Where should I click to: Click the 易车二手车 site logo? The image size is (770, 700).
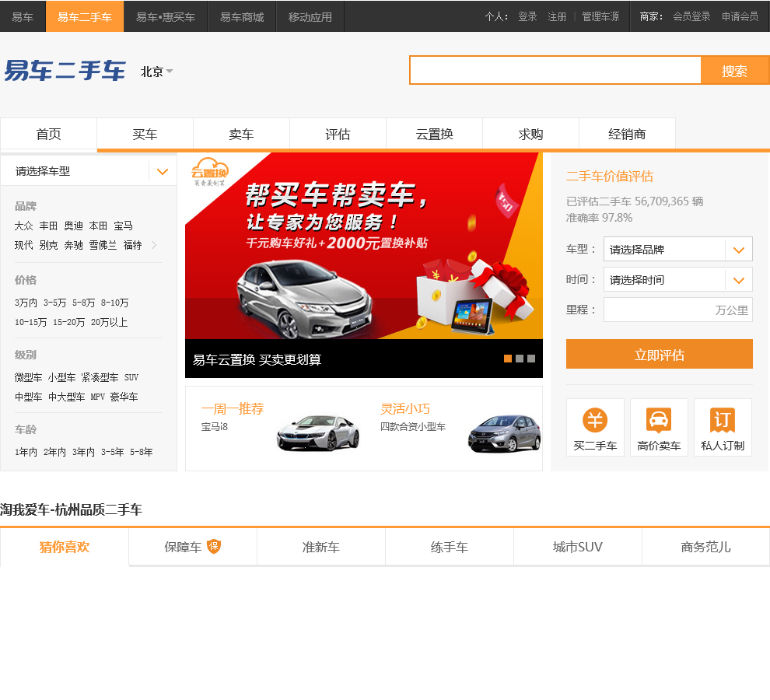coord(65,71)
